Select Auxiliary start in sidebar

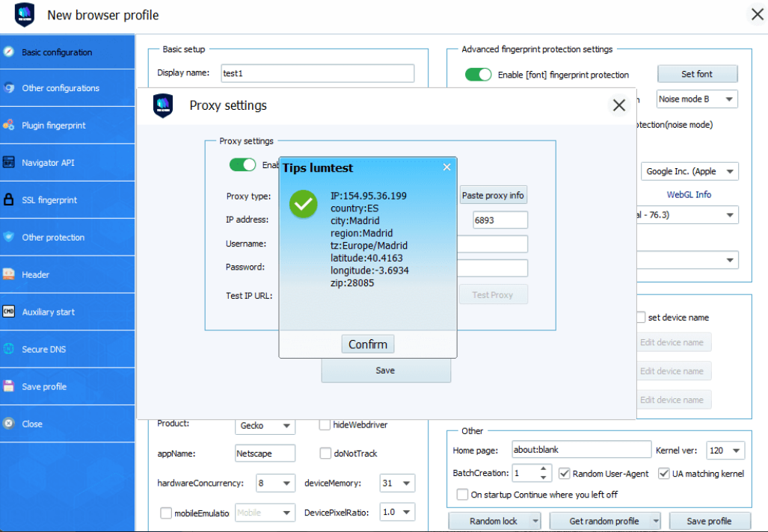click(67, 312)
